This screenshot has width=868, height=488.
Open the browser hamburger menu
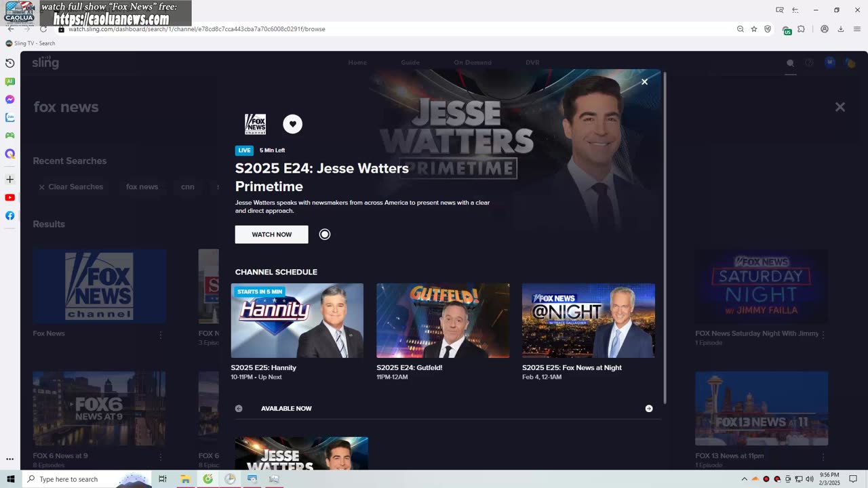click(857, 29)
